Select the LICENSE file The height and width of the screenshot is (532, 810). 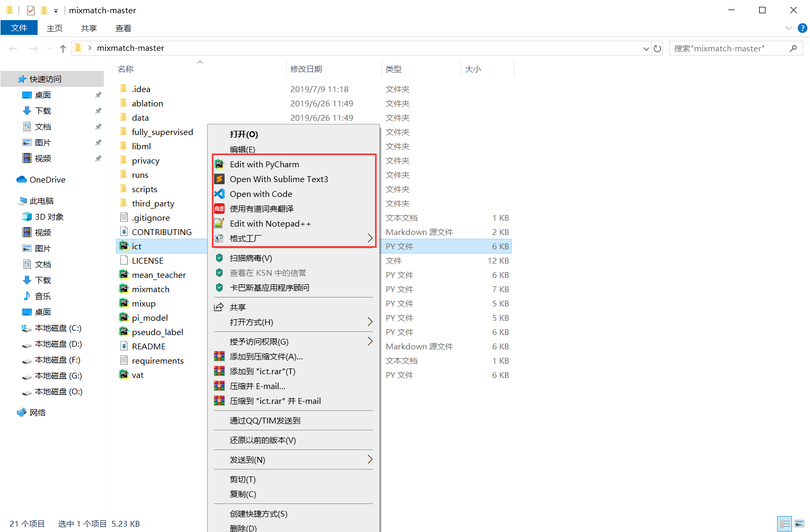coord(147,260)
